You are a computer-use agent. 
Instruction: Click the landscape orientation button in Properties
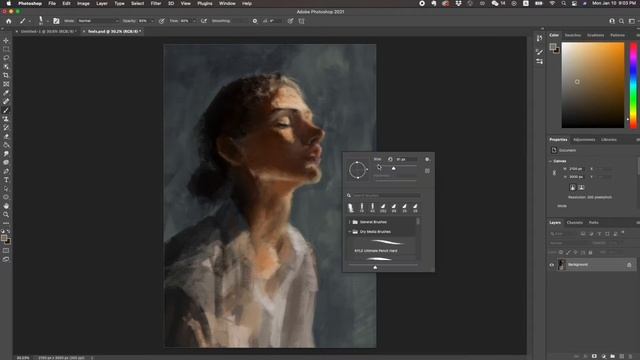[581, 187]
